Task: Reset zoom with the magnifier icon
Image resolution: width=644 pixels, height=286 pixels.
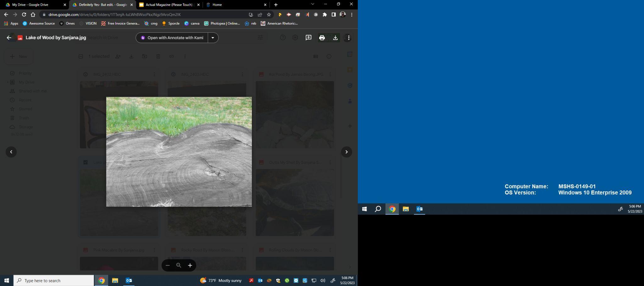Action: click(179, 265)
